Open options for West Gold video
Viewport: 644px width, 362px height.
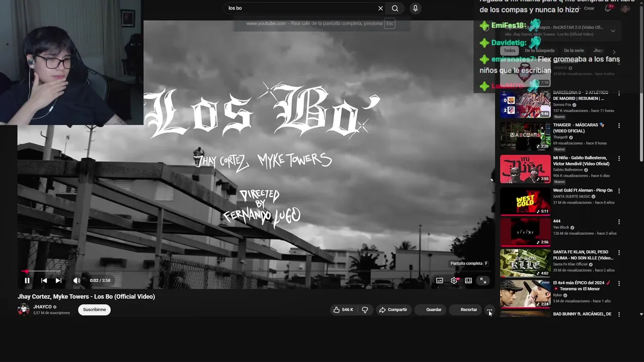tap(619, 191)
